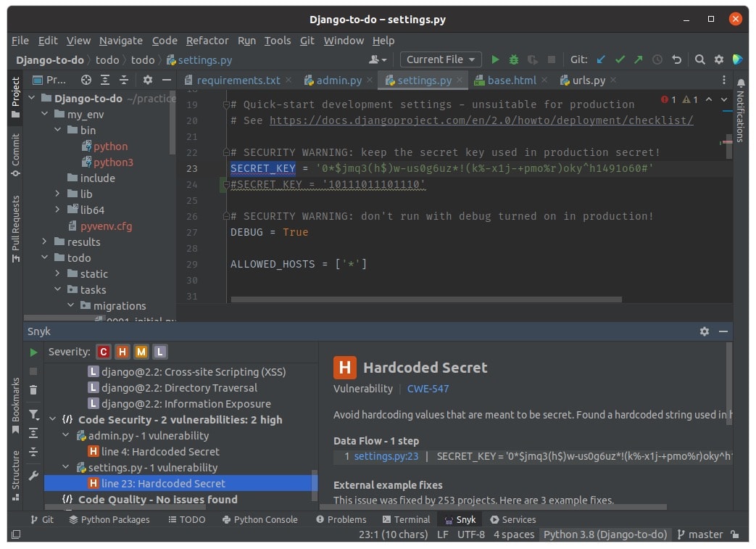The height and width of the screenshot is (549, 756).
Task: Collapse the Code Security node
Action: 53,419
